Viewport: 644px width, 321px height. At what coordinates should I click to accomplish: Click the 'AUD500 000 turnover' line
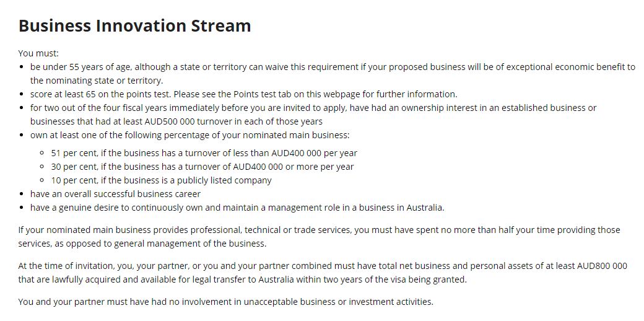tap(176, 121)
